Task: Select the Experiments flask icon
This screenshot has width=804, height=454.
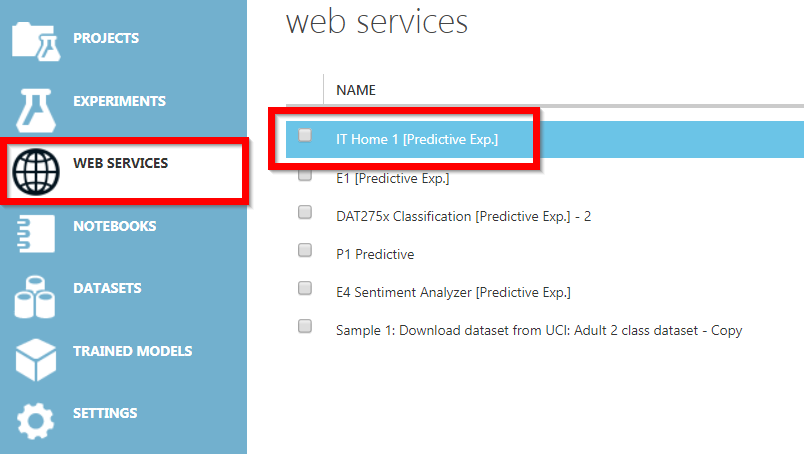Action: coord(35,110)
